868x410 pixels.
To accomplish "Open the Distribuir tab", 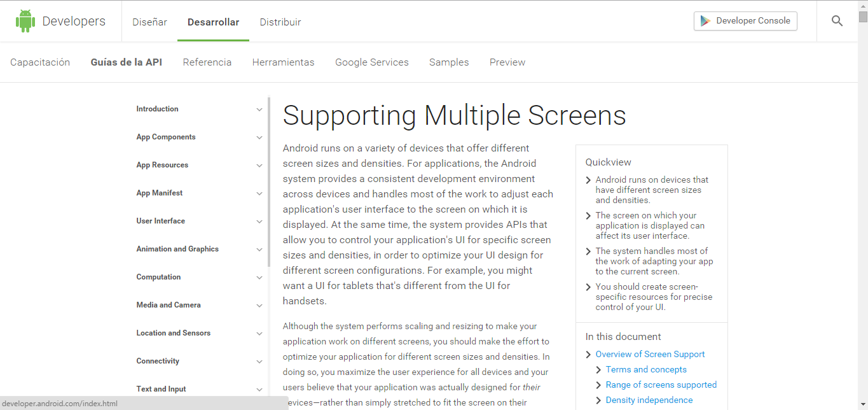I will click(280, 22).
